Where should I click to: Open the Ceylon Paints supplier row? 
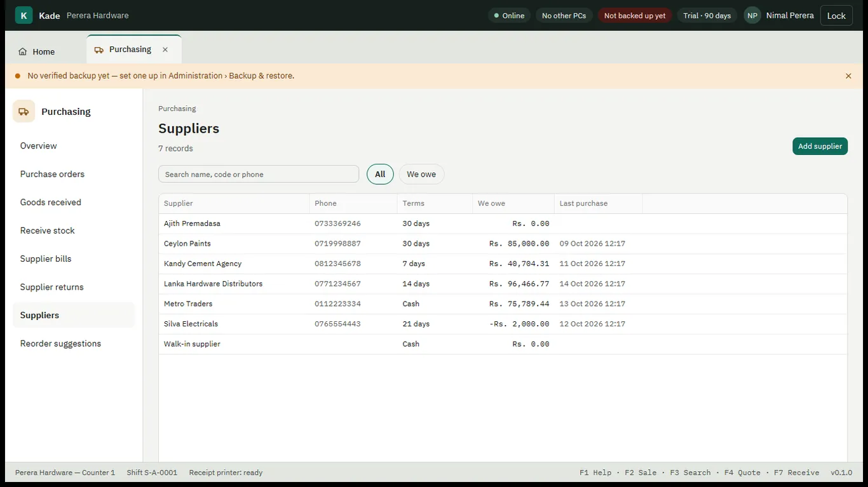tap(503, 244)
